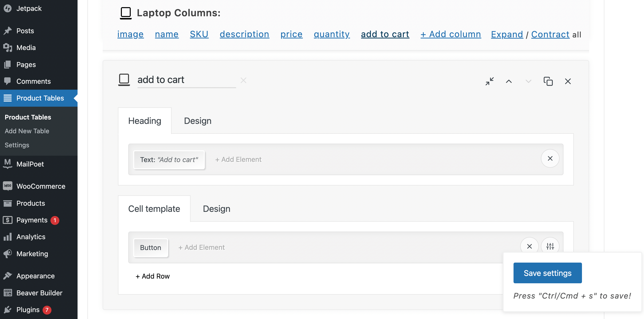Open Button row settings sliders icon

tap(550, 246)
